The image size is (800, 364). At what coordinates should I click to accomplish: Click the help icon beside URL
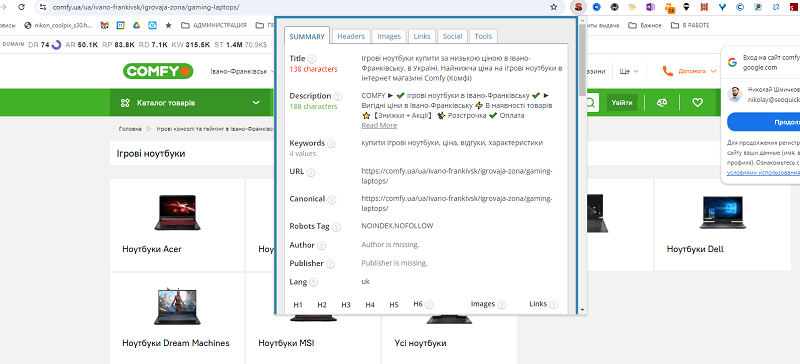point(311,172)
